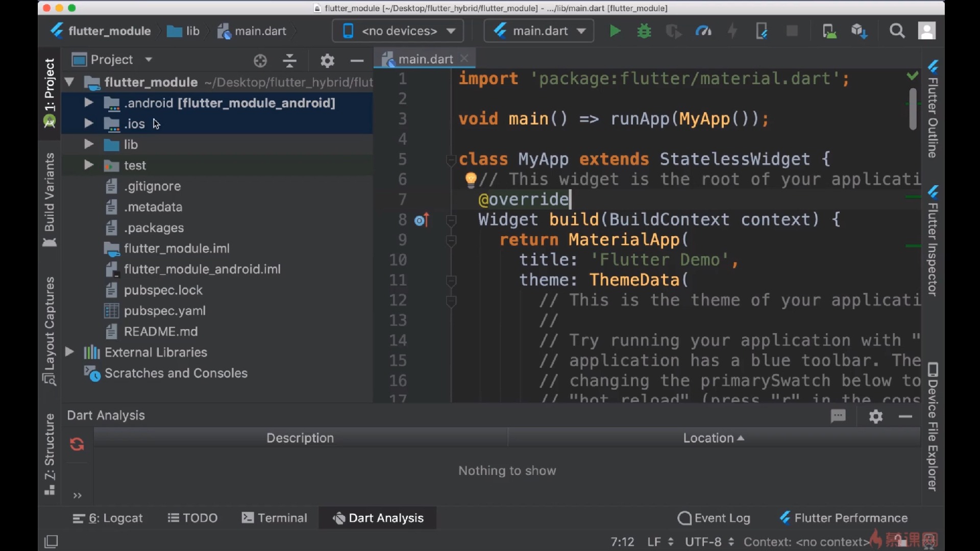Open the user account avatar icon
This screenshot has width=980, height=551.
pos(927,31)
